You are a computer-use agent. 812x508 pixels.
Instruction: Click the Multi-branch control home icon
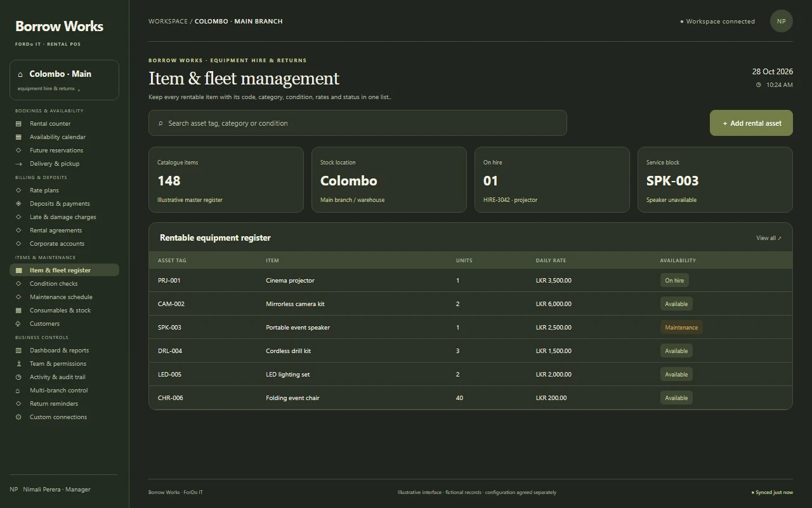(18, 391)
